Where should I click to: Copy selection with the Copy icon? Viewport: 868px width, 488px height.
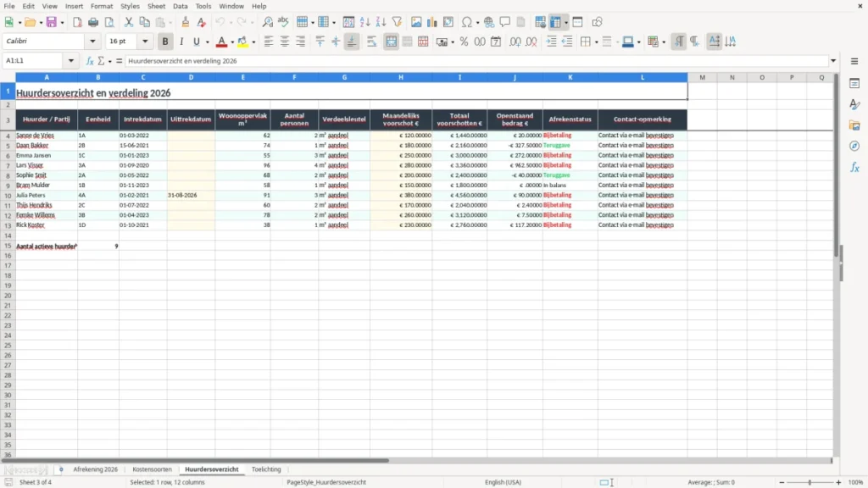tap(144, 22)
